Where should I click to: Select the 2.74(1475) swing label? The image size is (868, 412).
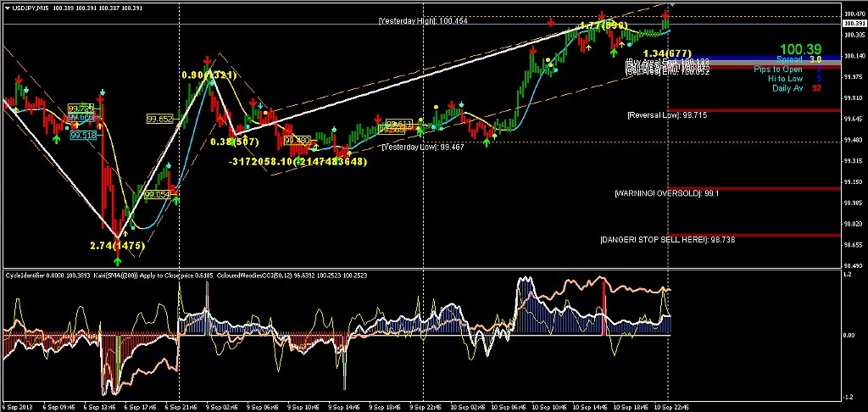point(117,245)
